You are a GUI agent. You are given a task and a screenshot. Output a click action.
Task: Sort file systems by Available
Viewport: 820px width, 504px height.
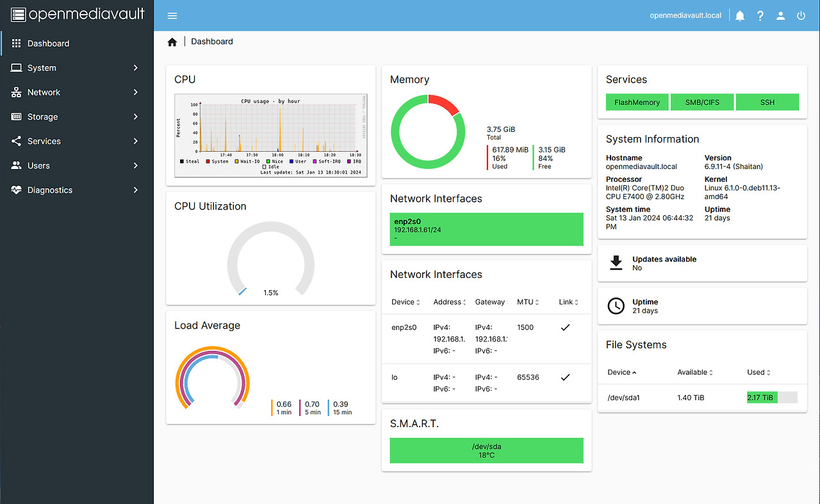coord(695,372)
